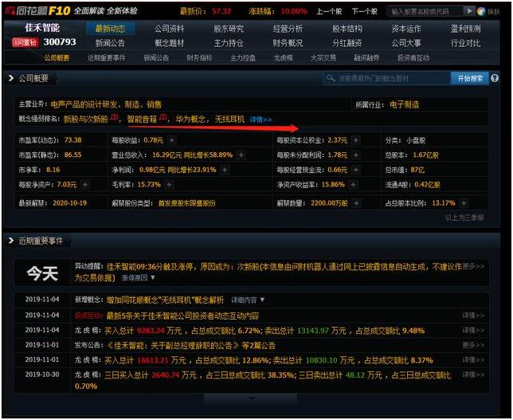Screen dimensions: 513x420
Task: Expand 详细内容 dropdown for 无线耳机 concept
Action: 248,300
